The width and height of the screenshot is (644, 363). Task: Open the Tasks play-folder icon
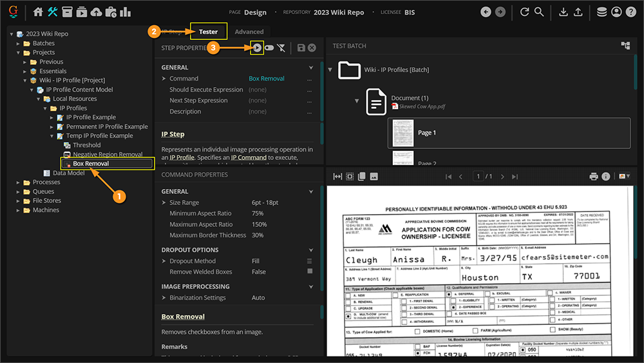[x=82, y=12]
